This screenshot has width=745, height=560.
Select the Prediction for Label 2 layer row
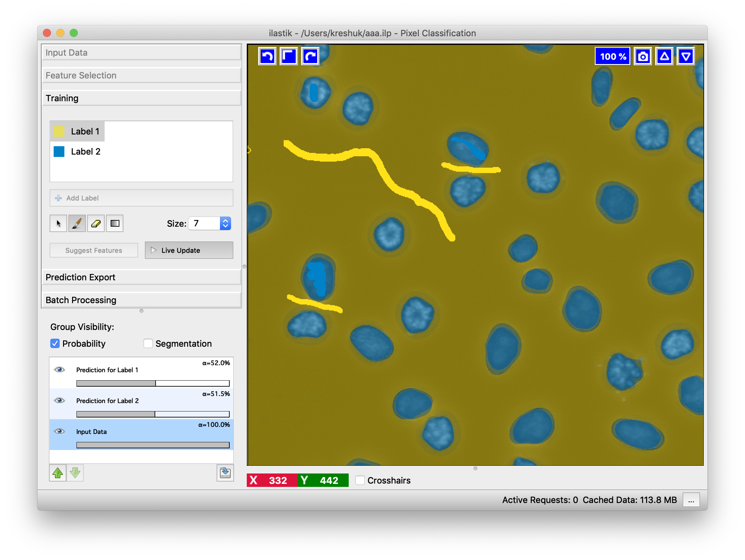pos(141,404)
